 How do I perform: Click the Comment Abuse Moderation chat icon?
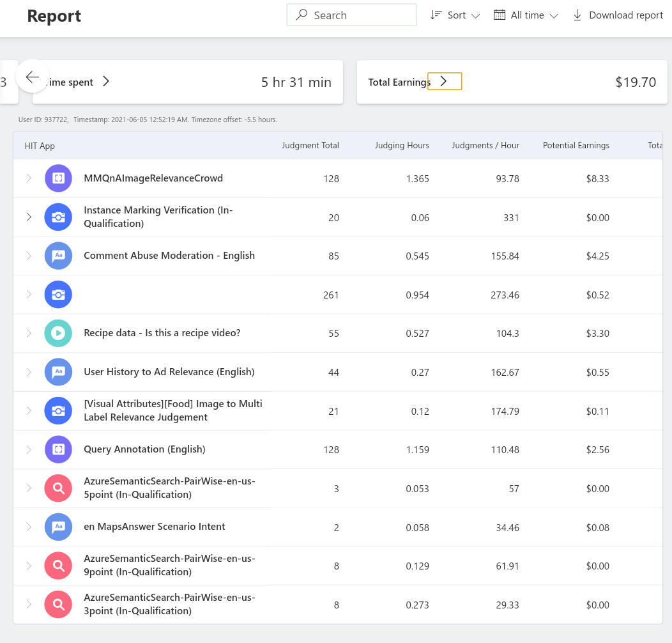click(58, 256)
